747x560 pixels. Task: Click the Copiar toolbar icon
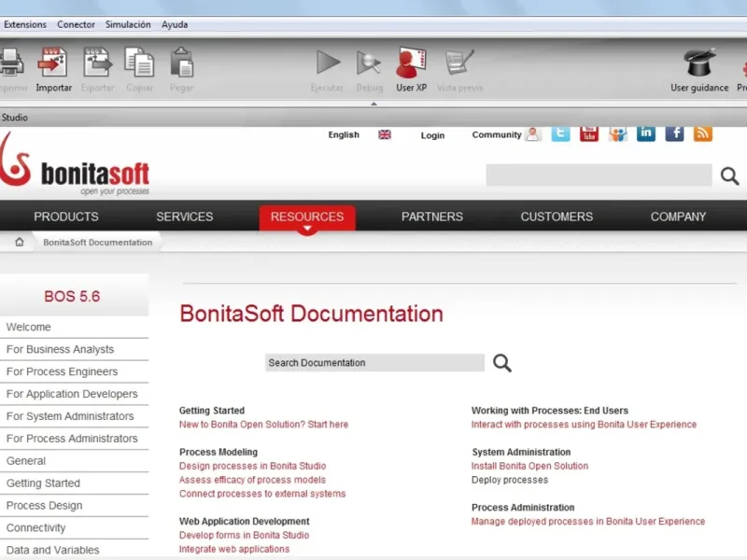pyautogui.click(x=139, y=63)
